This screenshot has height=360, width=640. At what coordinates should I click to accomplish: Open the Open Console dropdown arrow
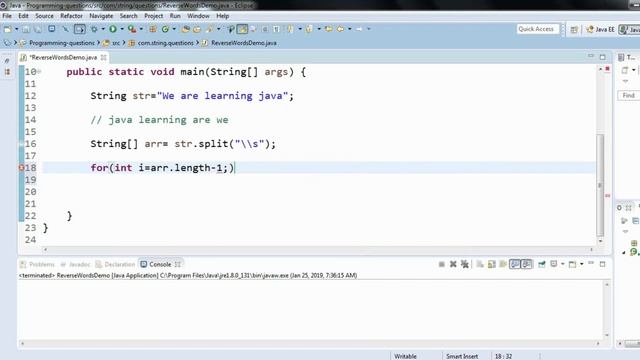click(x=582, y=264)
